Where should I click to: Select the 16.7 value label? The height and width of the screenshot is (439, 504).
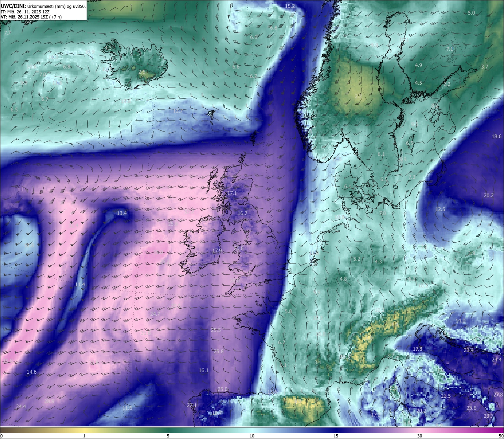(243, 213)
